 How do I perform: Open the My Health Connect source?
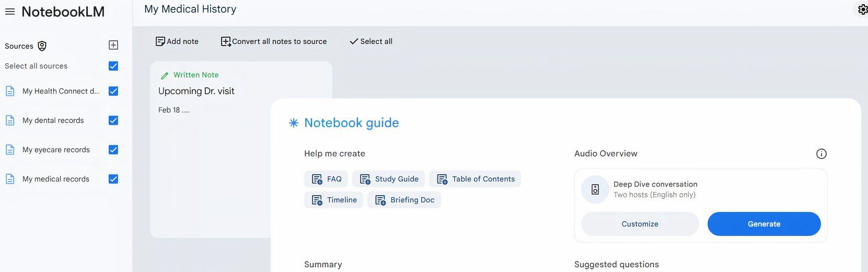point(61,91)
